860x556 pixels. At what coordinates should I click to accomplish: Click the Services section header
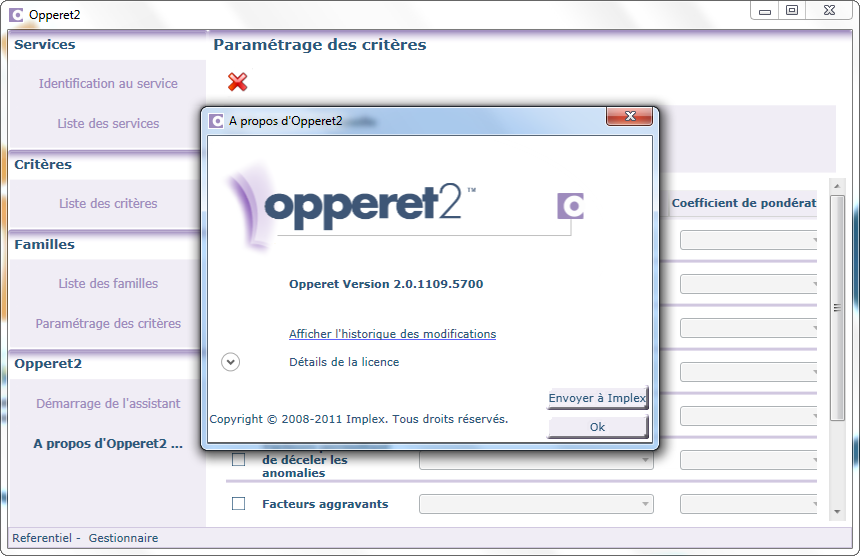[x=45, y=45]
